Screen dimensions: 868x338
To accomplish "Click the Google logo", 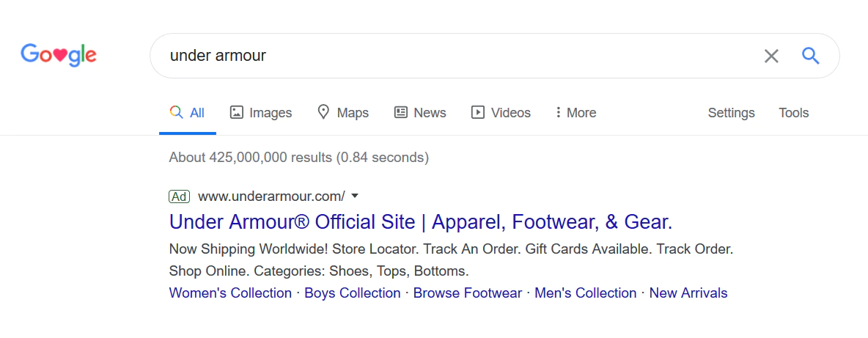I will (59, 55).
